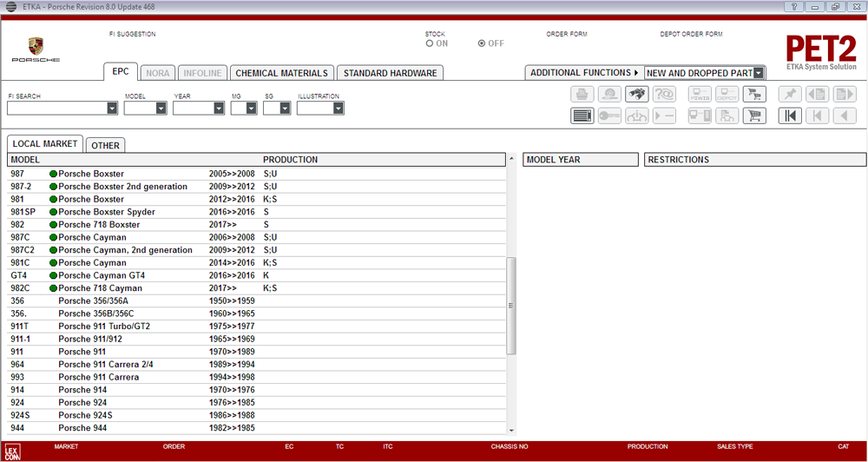Click the Additional Functions button

pyautogui.click(x=584, y=73)
